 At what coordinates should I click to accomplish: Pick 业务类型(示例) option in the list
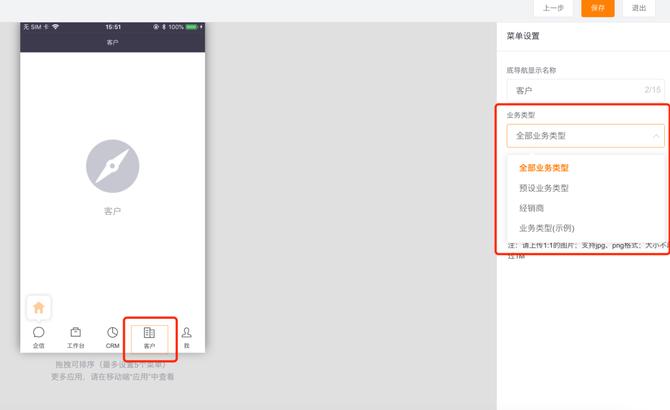[547, 228]
